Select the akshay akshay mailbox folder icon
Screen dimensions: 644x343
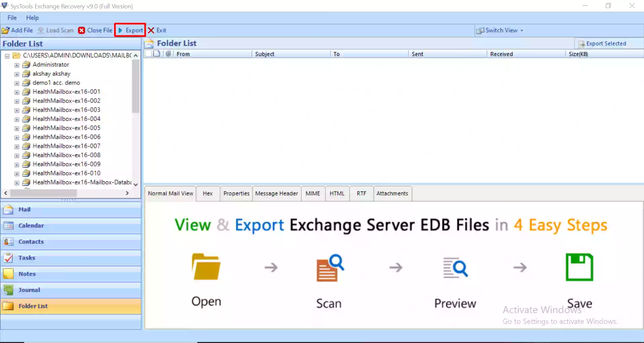(26, 73)
